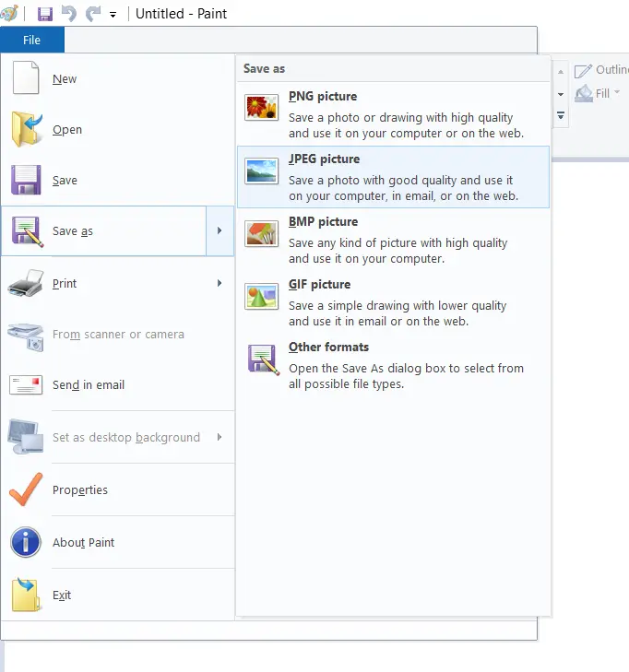Image resolution: width=629 pixels, height=672 pixels.
Task: Click the shapes gallery scroll up arrow
Action: click(x=561, y=72)
